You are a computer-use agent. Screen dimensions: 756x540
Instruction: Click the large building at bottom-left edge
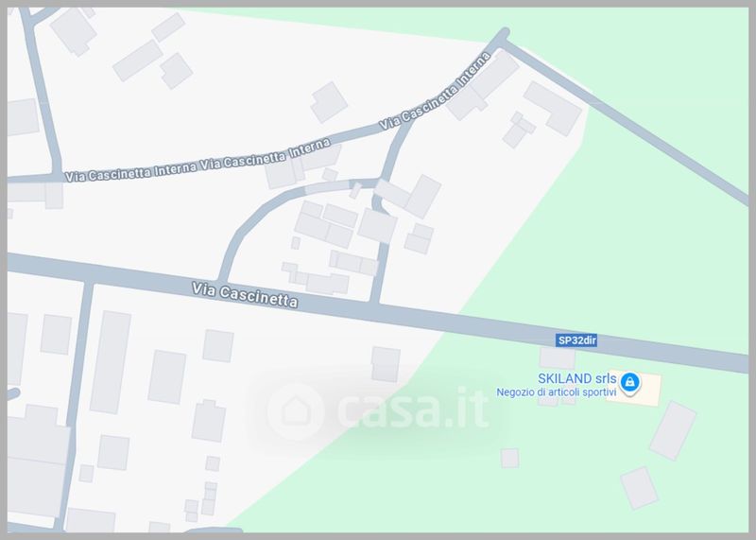point(37,460)
